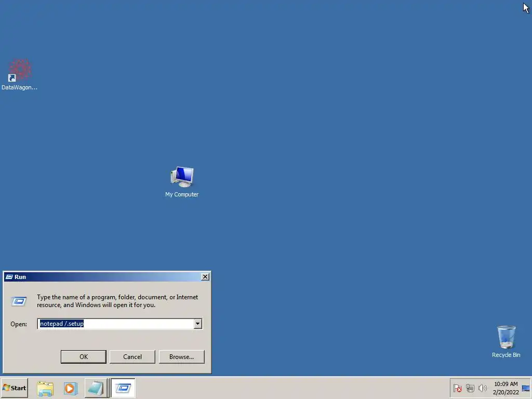This screenshot has width=532, height=399.
Task: Click the Run dialog title bar icon
Action: (x=9, y=277)
